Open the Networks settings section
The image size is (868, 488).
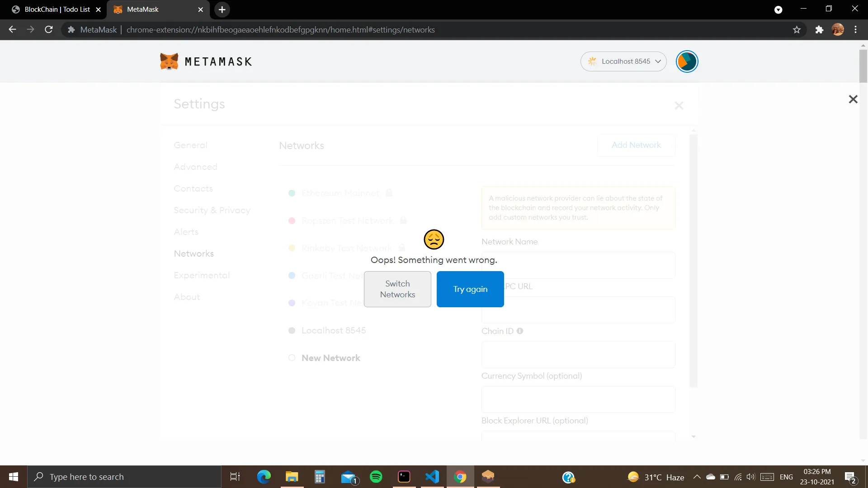(x=193, y=253)
